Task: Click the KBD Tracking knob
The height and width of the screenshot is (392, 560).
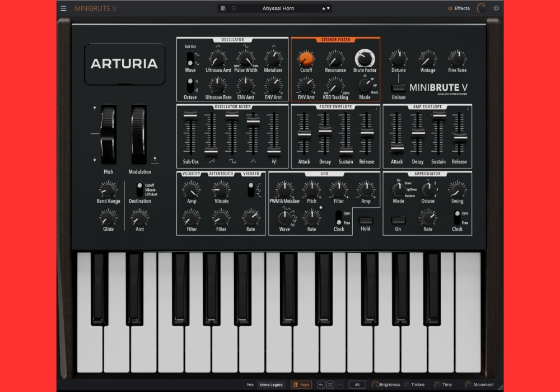Action: [335, 86]
